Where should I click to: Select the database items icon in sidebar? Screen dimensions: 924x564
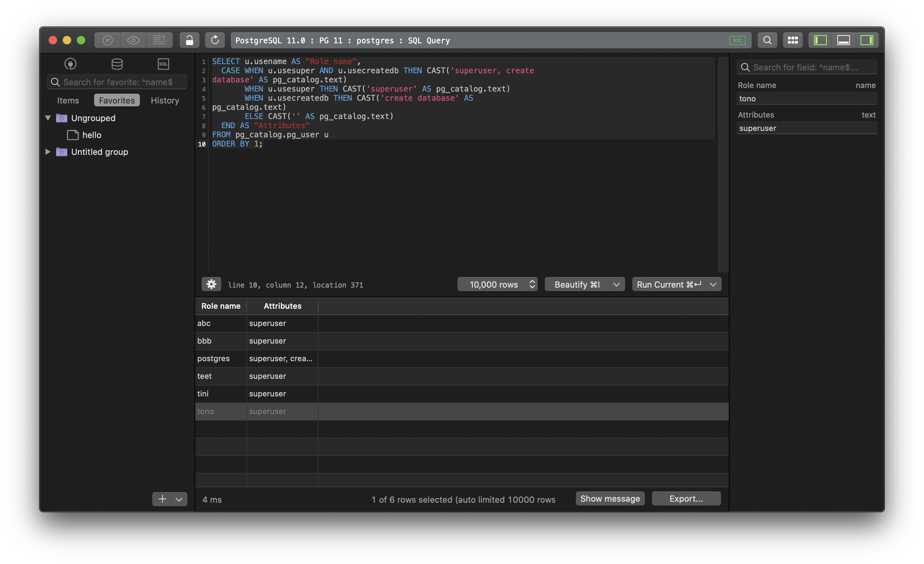pos(117,64)
